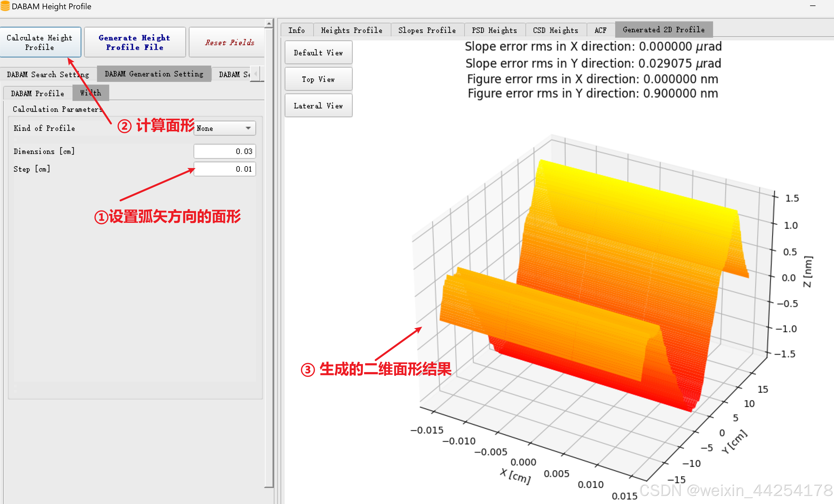This screenshot has width=834, height=504.
Task: Select the Width sub-tab
Action: pyautogui.click(x=90, y=93)
